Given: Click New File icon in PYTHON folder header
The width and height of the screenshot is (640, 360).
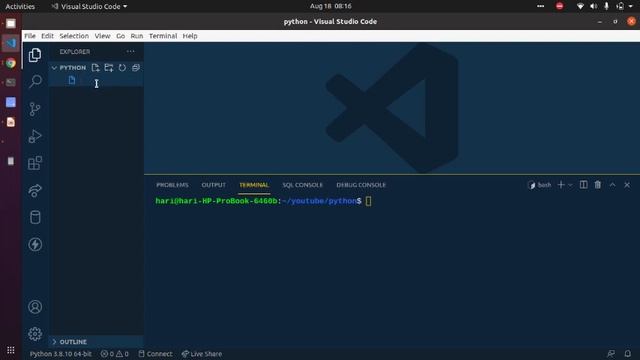Looking at the screenshot, I should click(96, 68).
